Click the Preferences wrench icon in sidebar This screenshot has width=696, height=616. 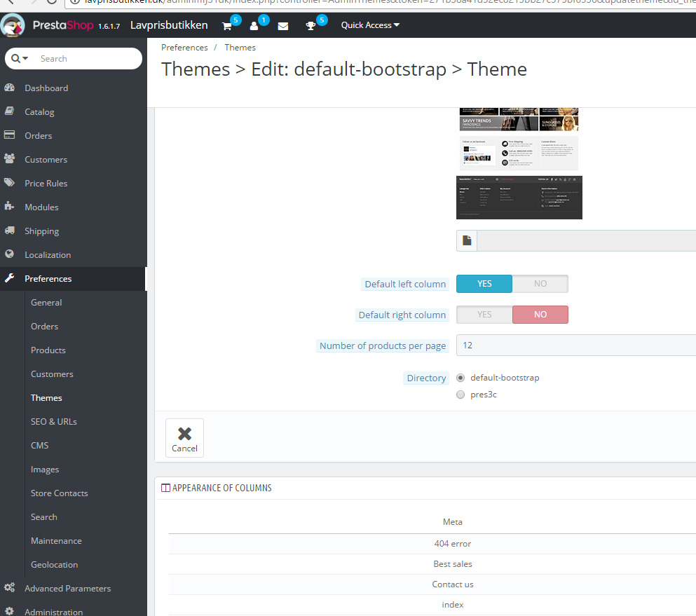pos(9,278)
